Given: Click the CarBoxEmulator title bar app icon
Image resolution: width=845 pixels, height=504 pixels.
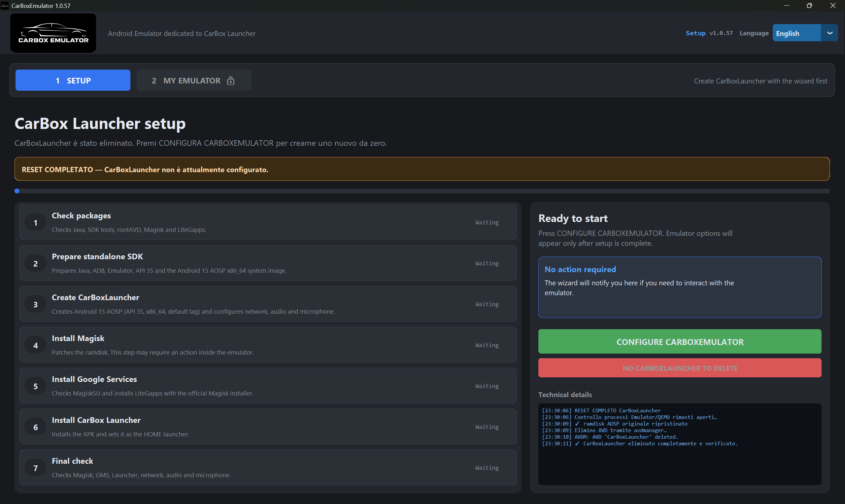Looking at the screenshot, I should pyautogui.click(x=5, y=5).
